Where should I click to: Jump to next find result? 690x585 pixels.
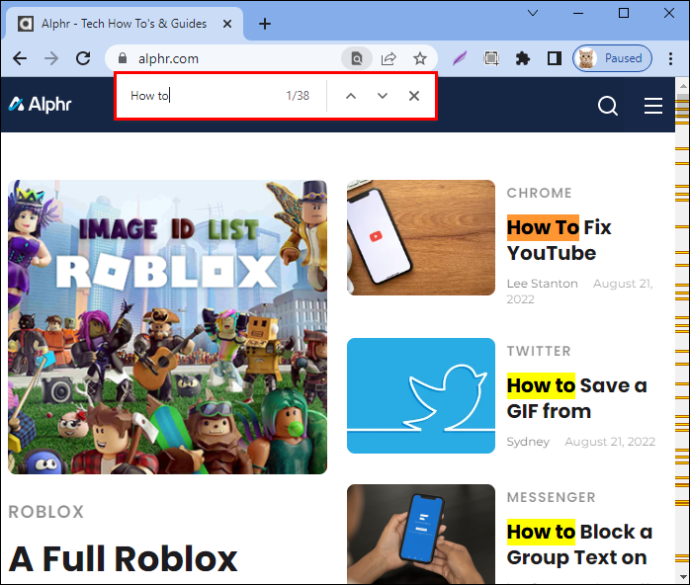(382, 96)
